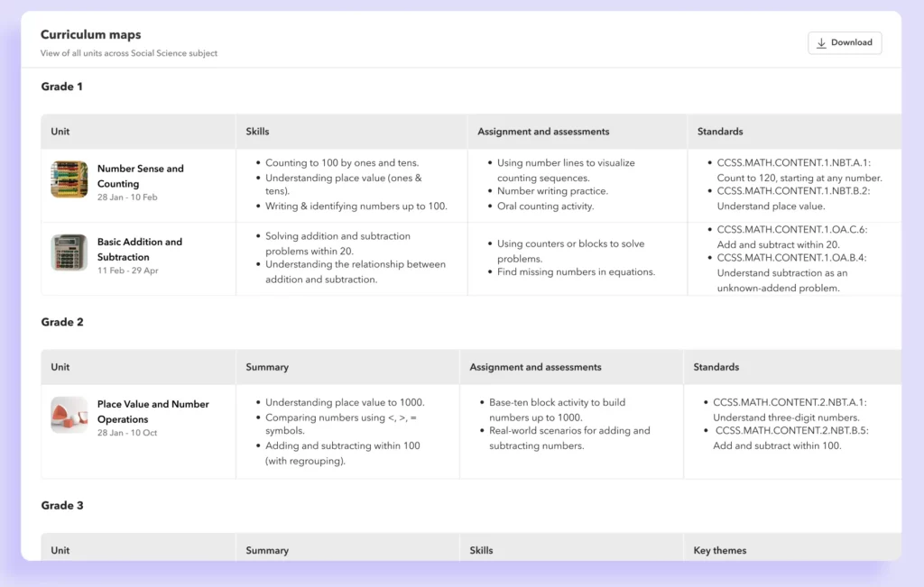924x587 pixels.
Task: Select the Grade 1 section heading
Action: tap(61, 87)
